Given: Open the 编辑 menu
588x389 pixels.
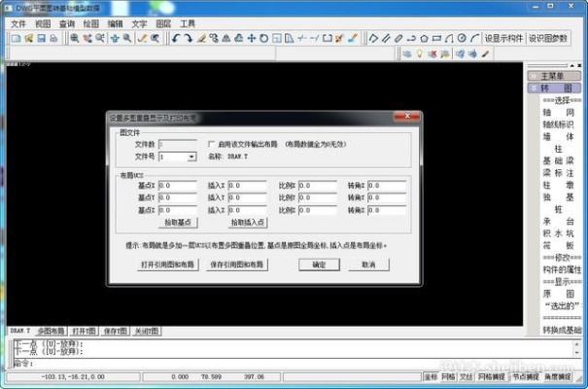Looking at the screenshot, I should [115, 24].
